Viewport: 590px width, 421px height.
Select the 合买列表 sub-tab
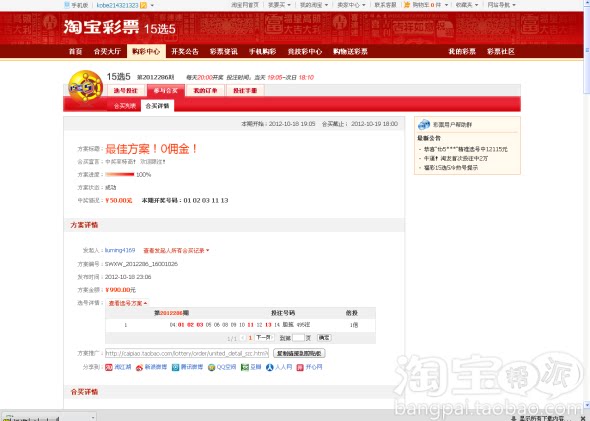[125, 106]
